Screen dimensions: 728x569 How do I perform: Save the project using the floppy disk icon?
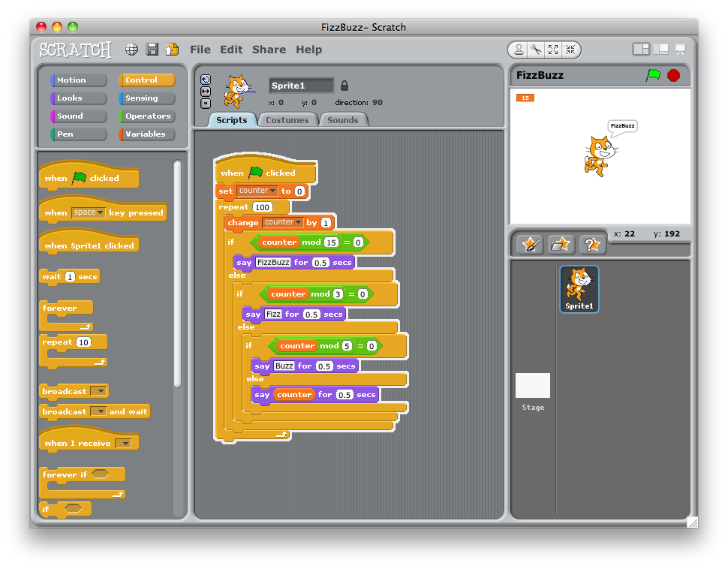point(152,50)
